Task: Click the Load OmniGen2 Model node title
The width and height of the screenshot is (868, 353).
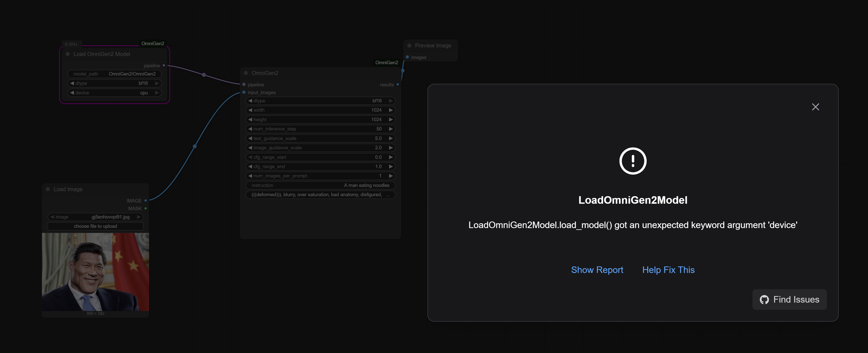Action: 101,54
